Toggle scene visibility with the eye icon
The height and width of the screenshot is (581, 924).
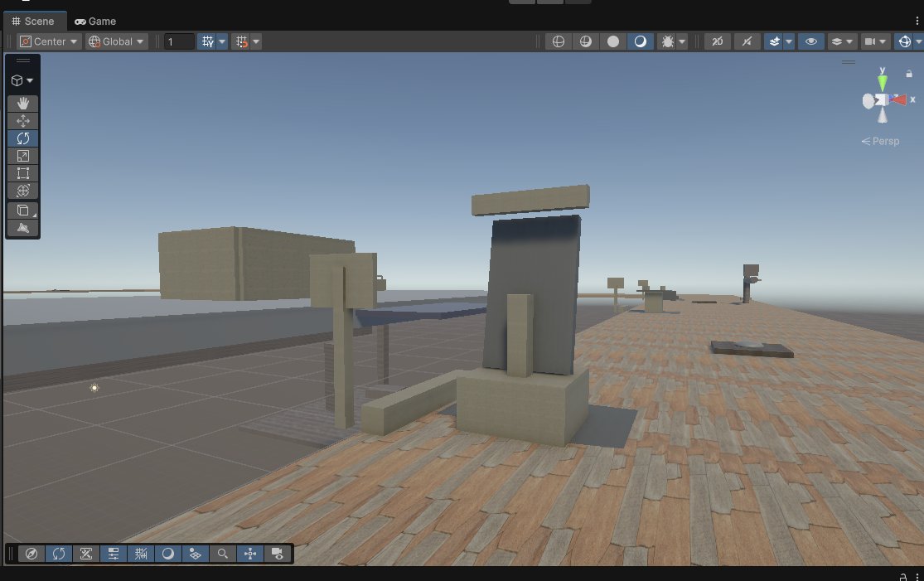point(810,41)
